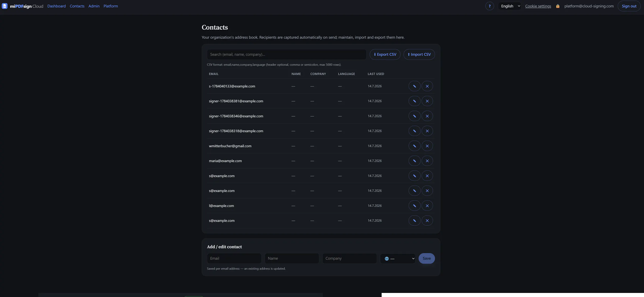644x297 pixels.
Task: Edit contact signer-1784038318@example.com
Action: tap(414, 131)
